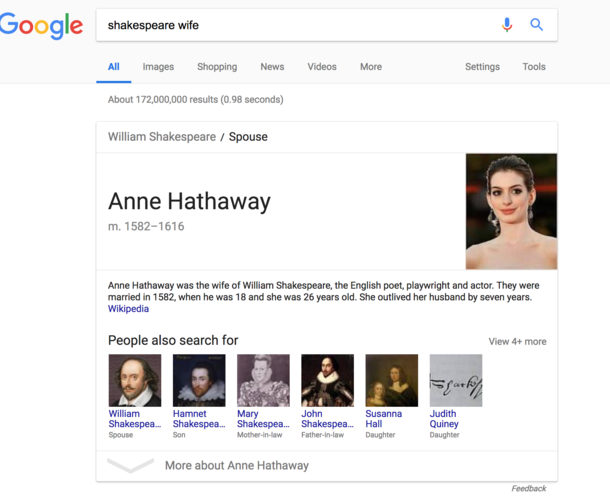This screenshot has height=503, width=610.
Task: Expand the More search categories menu
Action: 371,67
